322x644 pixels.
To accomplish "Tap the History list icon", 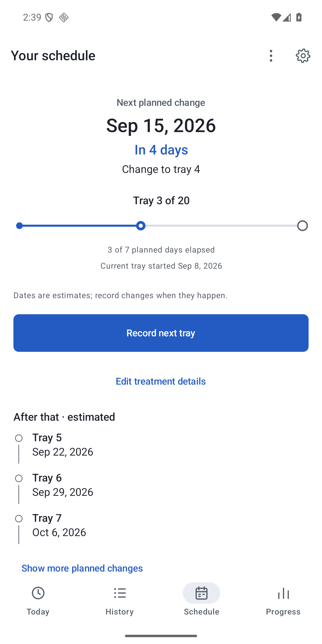I will [120, 593].
